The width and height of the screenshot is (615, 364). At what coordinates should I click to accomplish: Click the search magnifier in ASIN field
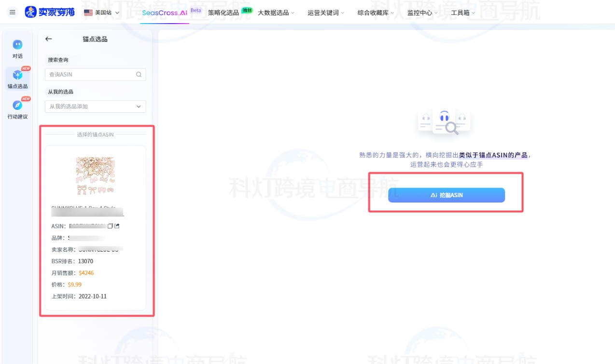(x=139, y=75)
